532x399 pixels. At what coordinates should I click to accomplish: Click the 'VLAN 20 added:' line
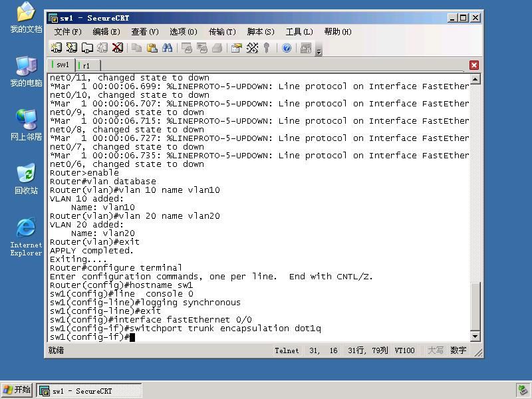(86, 225)
